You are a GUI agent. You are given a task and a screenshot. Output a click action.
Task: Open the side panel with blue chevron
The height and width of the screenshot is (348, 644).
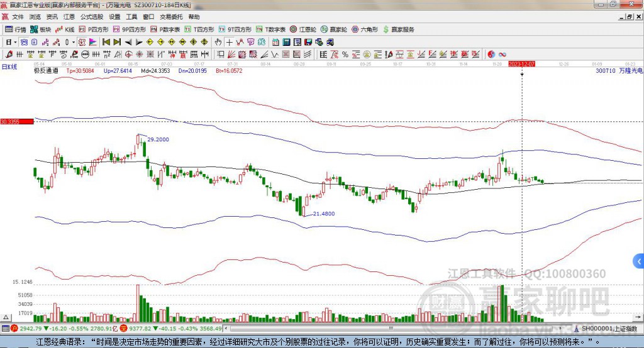639,261
